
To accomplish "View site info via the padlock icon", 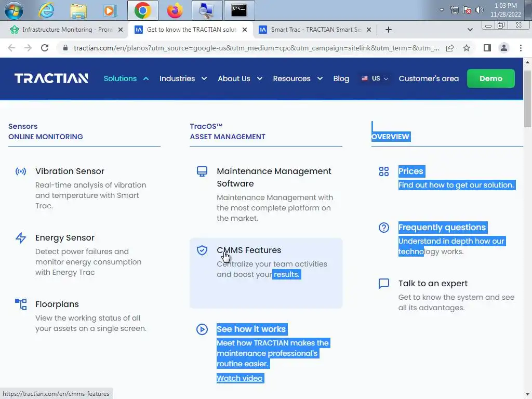I will pyautogui.click(x=65, y=48).
